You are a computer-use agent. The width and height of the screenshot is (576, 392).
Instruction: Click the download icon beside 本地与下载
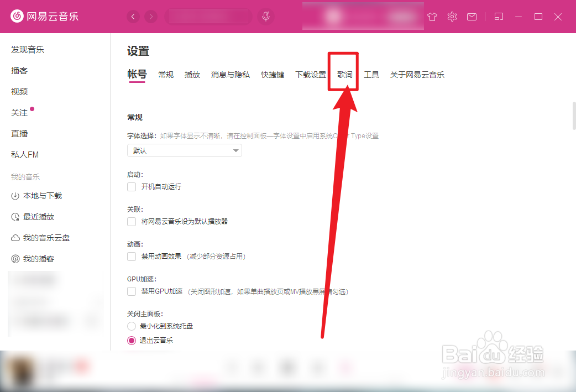[x=15, y=196]
